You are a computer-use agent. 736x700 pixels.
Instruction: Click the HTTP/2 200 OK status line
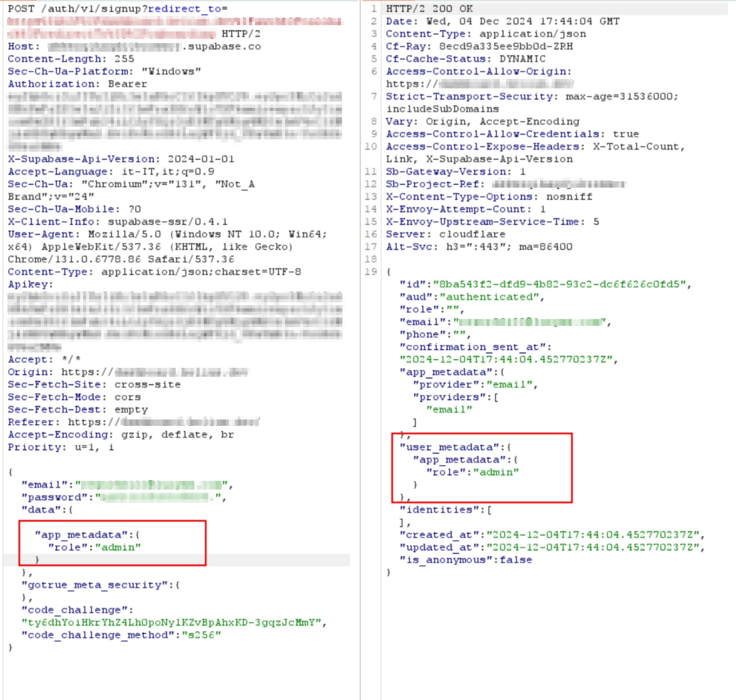(429, 9)
